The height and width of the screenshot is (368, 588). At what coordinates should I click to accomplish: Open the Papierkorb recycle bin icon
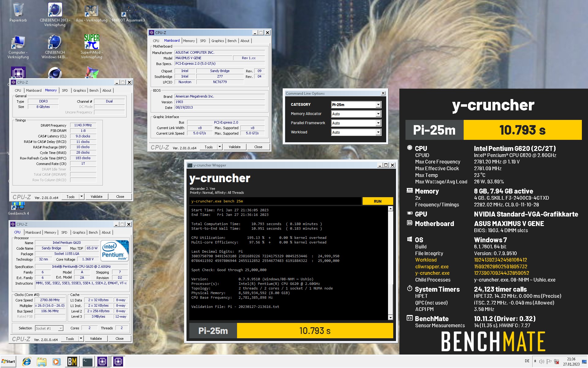tap(18, 12)
